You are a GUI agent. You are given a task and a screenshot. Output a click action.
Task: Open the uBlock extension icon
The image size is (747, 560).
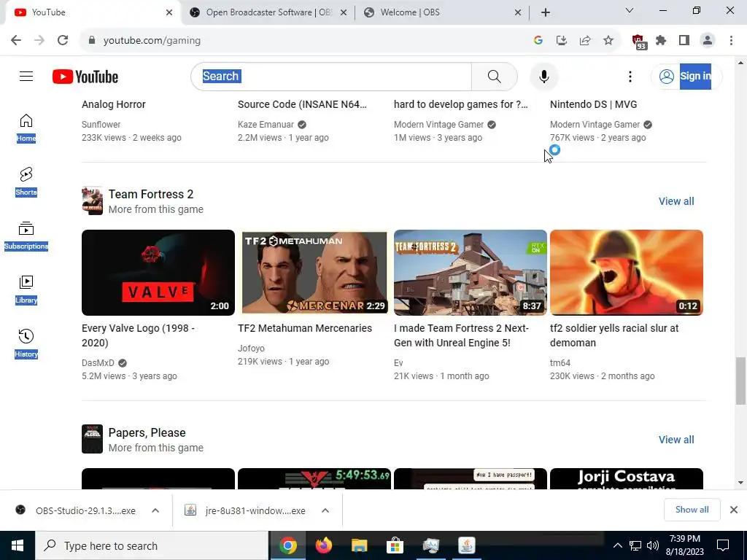638,42
